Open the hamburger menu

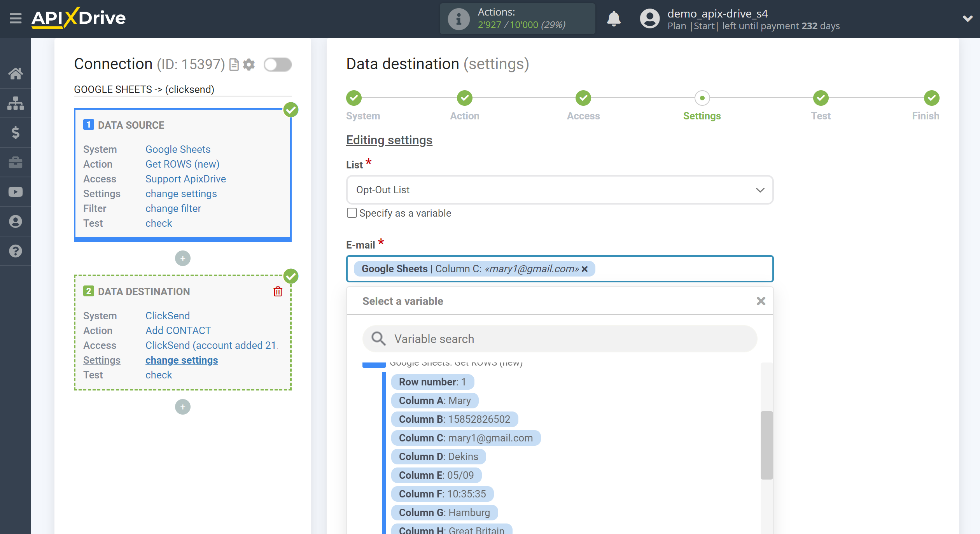tap(16, 18)
